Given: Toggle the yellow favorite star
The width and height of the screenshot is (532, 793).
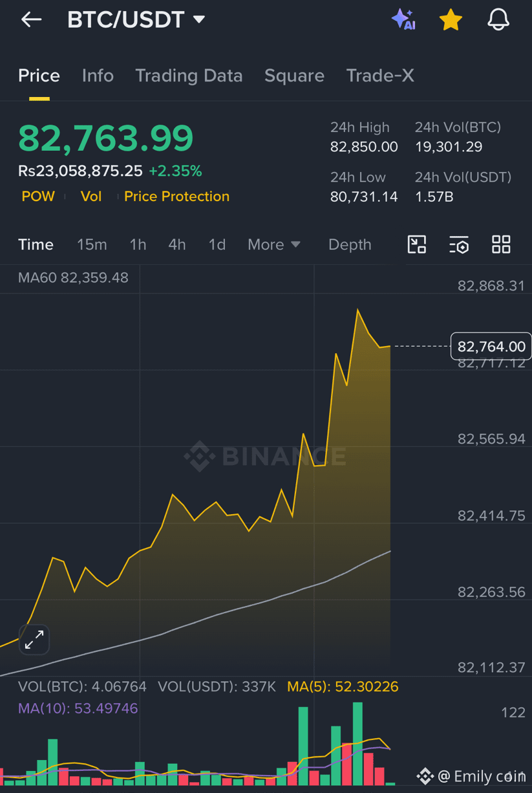Looking at the screenshot, I should (451, 20).
